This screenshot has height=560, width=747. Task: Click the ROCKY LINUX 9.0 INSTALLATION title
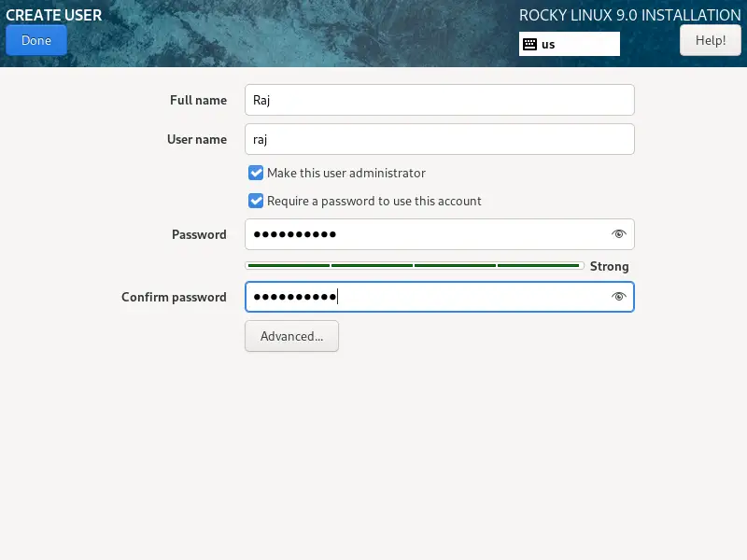coord(629,15)
